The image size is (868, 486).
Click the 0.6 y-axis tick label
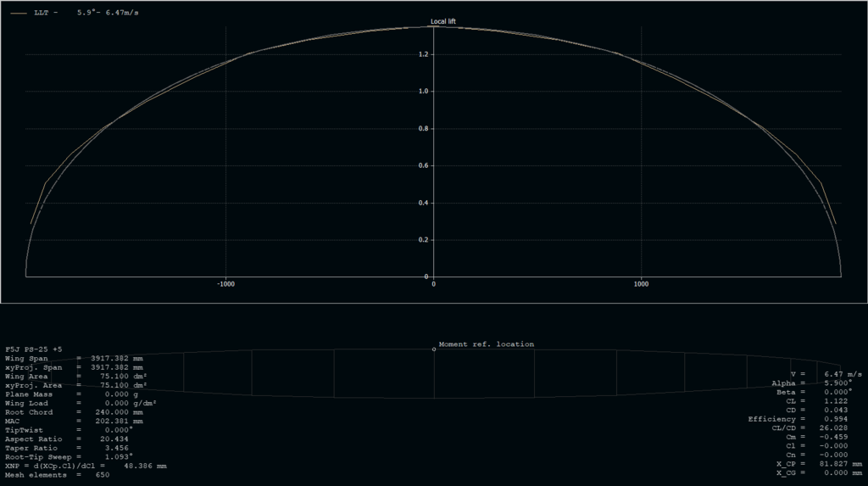click(x=423, y=165)
